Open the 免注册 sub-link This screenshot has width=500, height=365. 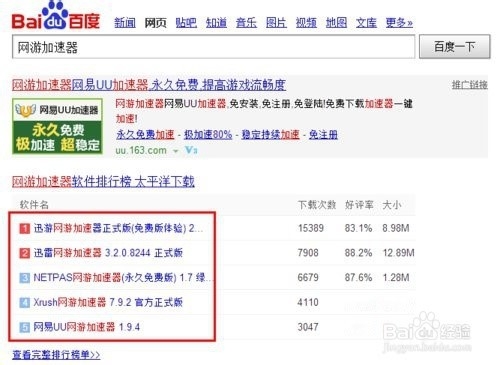click(323, 135)
